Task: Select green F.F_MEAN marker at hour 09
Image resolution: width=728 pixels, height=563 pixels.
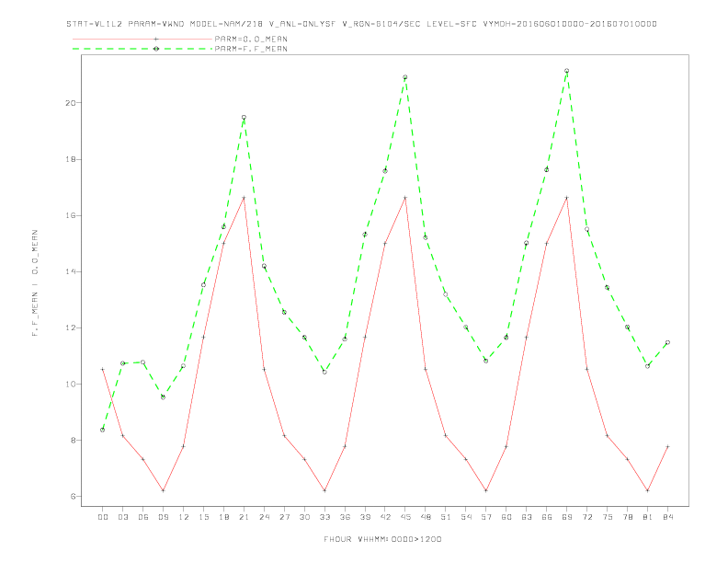Action: click(163, 397)
